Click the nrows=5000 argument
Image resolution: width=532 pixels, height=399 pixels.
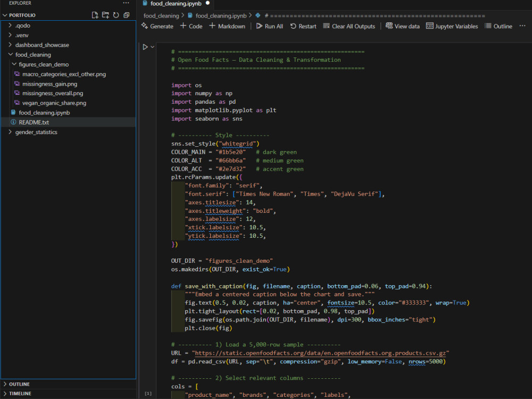point(426,362)
